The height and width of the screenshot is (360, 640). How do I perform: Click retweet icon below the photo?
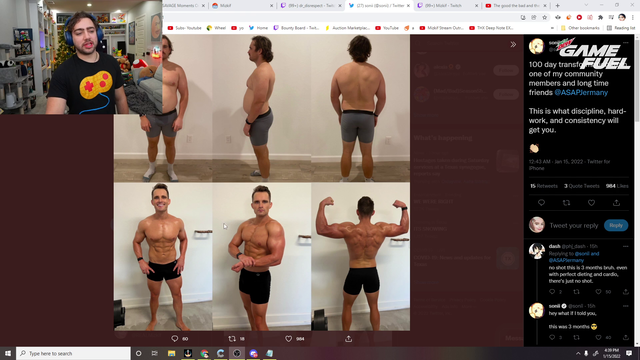232,338
